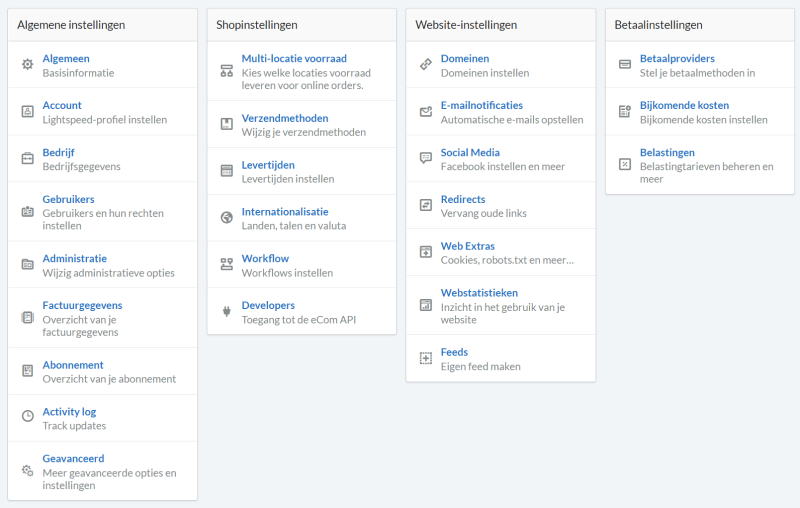
Task: Click the folder icon beside Administratie
Action: pyautogui.click(x=28, y=264)
